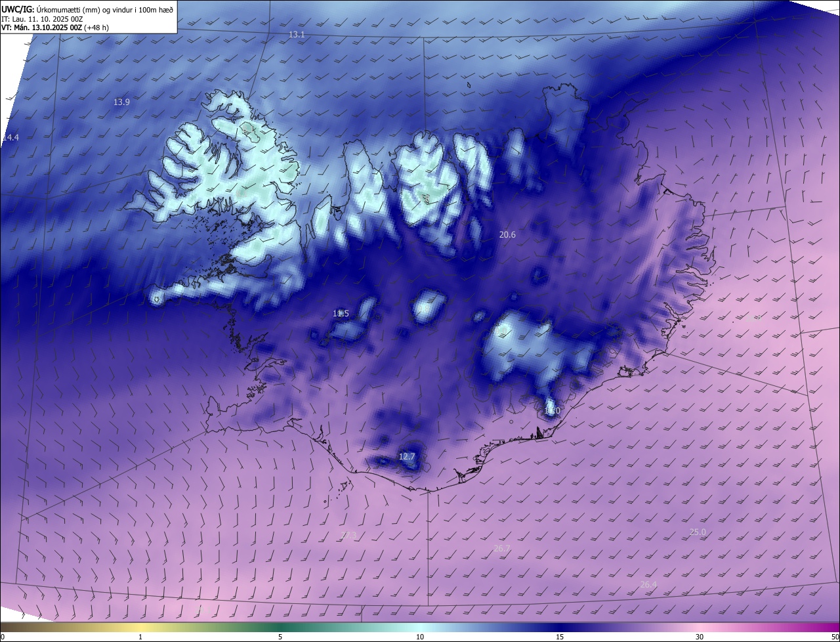Click the 25.0 value label on the map
The height and width of the screenshot is (642, 840).
tap(698, 532)
